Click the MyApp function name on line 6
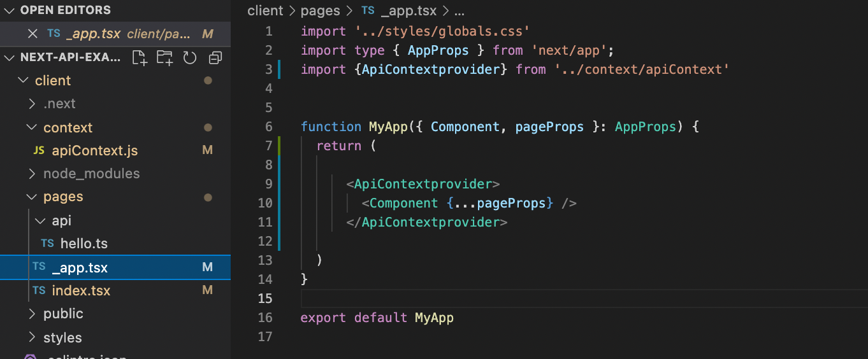 pyautogui.click(x=388, y=127)
